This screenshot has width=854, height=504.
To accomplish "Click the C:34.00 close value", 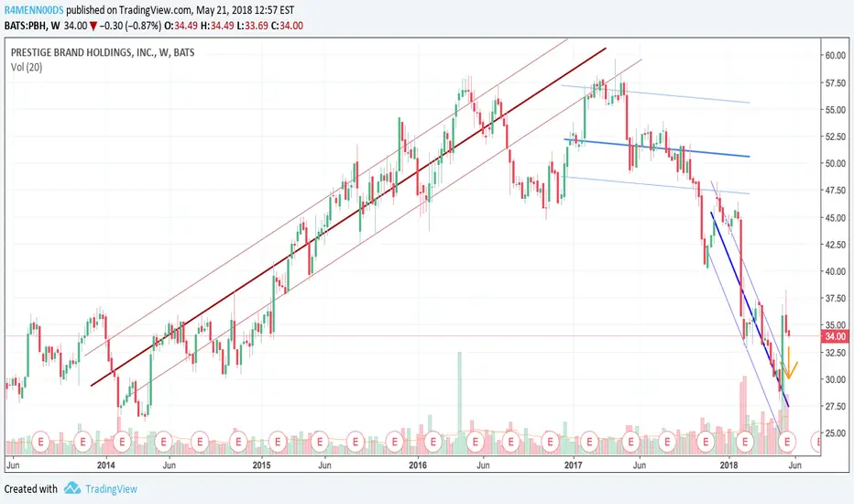I will (287, 26).
